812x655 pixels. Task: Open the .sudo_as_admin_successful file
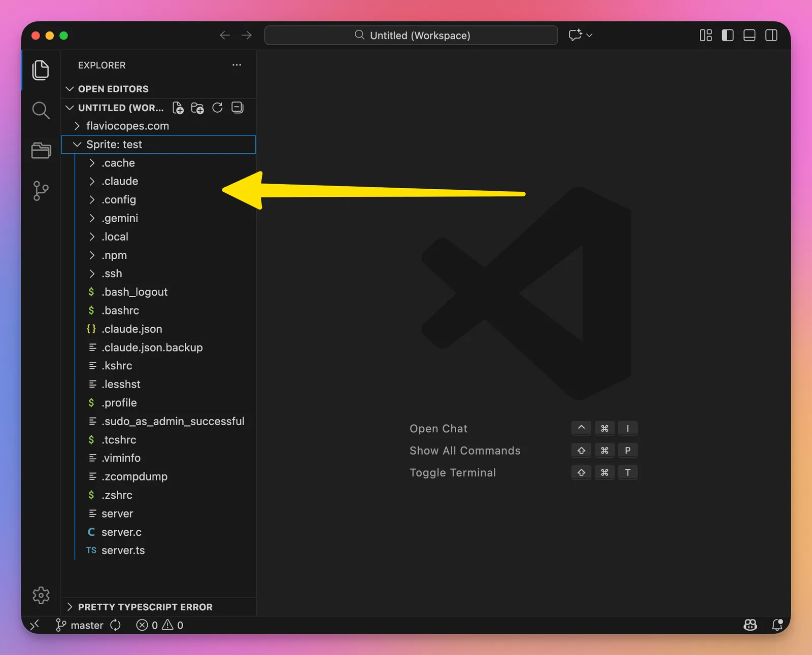(x=158, y=421)
